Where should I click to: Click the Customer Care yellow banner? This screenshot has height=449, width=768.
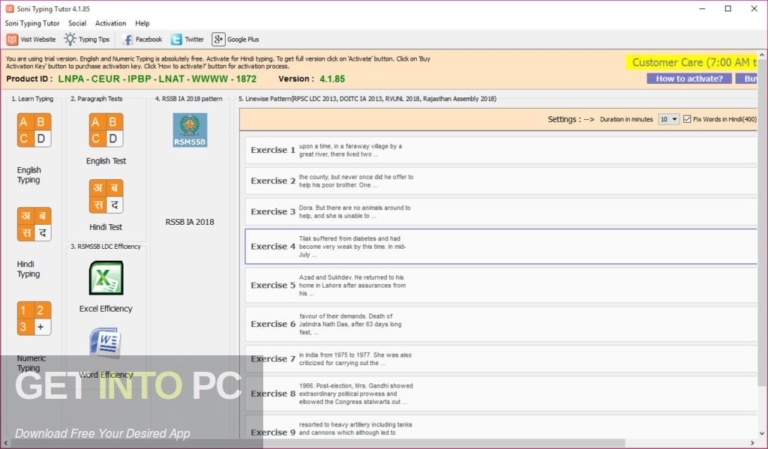[x=692, y=62]
